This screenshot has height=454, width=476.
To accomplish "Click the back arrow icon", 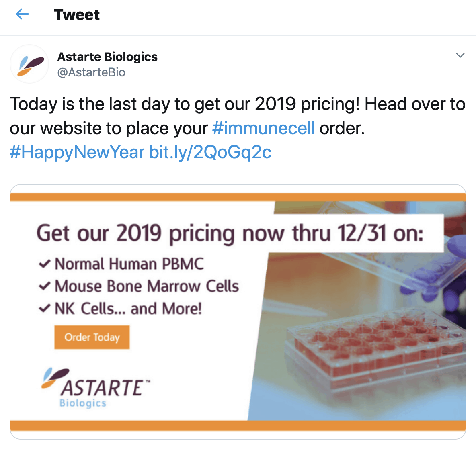I will tap(23, 15).
